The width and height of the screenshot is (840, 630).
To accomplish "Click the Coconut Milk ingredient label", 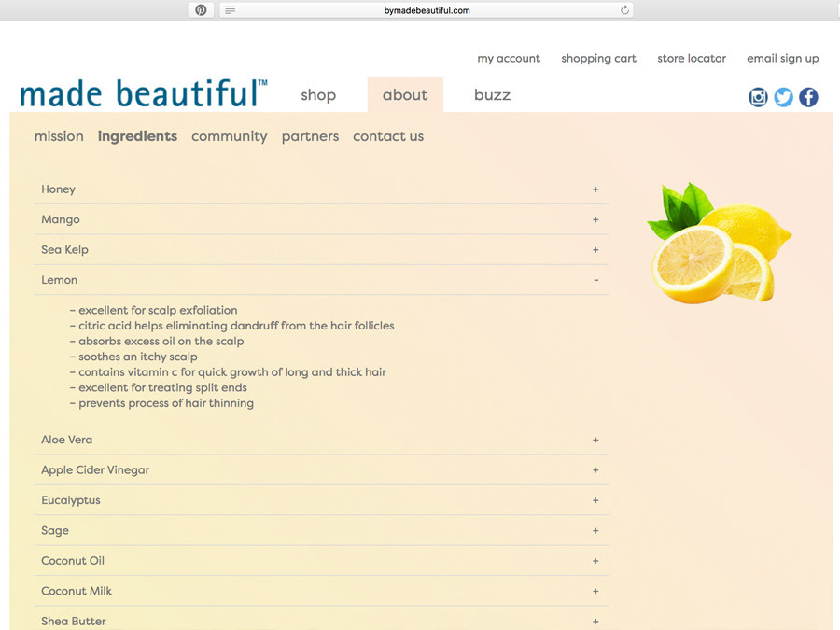I will (77, 591).
